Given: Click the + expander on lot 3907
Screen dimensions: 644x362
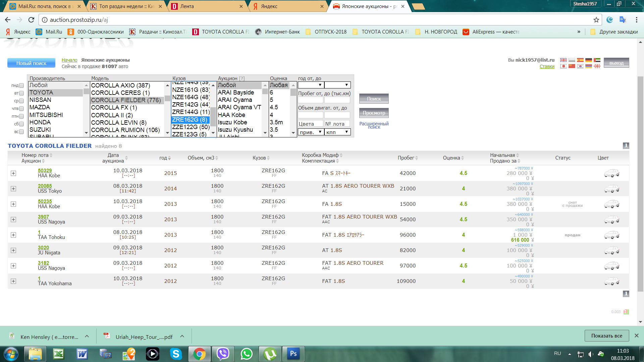Looking at the screenshot, I should [13, 220].
